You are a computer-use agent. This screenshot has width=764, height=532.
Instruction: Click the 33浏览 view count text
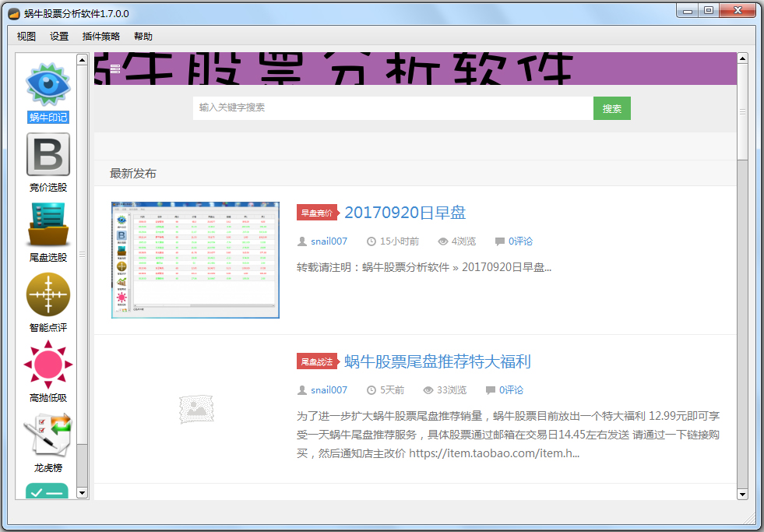tap(452, 389)
